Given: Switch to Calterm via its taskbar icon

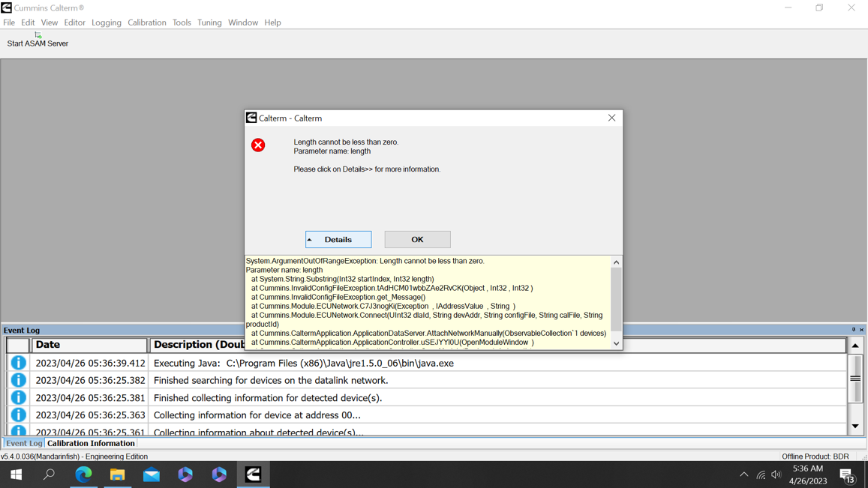Looking at the screenshot, I should click(253, 475).
